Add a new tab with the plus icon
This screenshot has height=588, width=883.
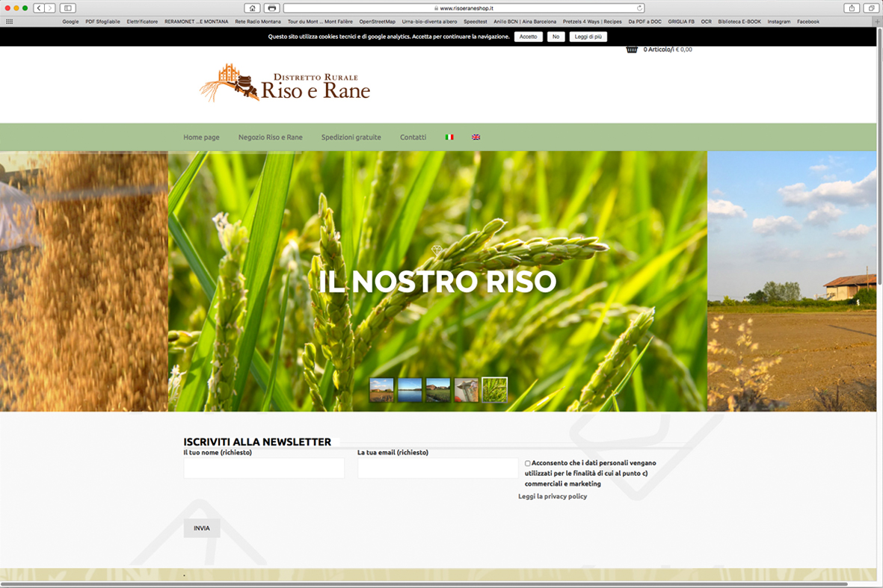877,22
